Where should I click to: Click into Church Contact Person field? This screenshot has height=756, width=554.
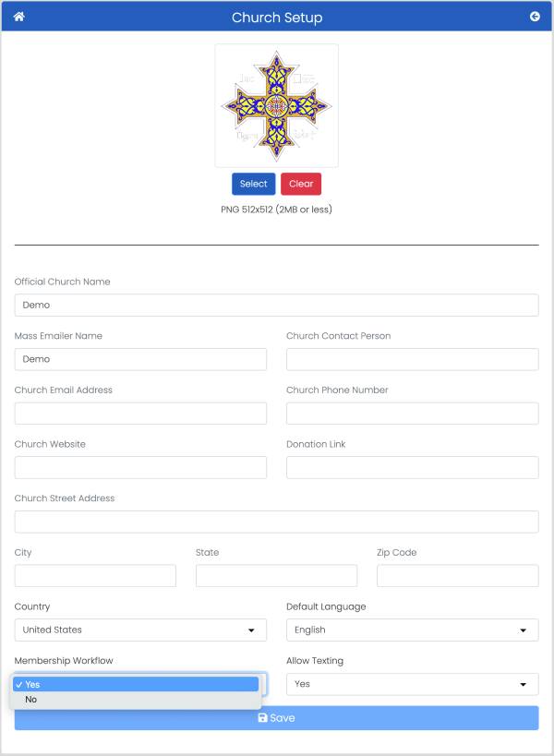(412, 359)
